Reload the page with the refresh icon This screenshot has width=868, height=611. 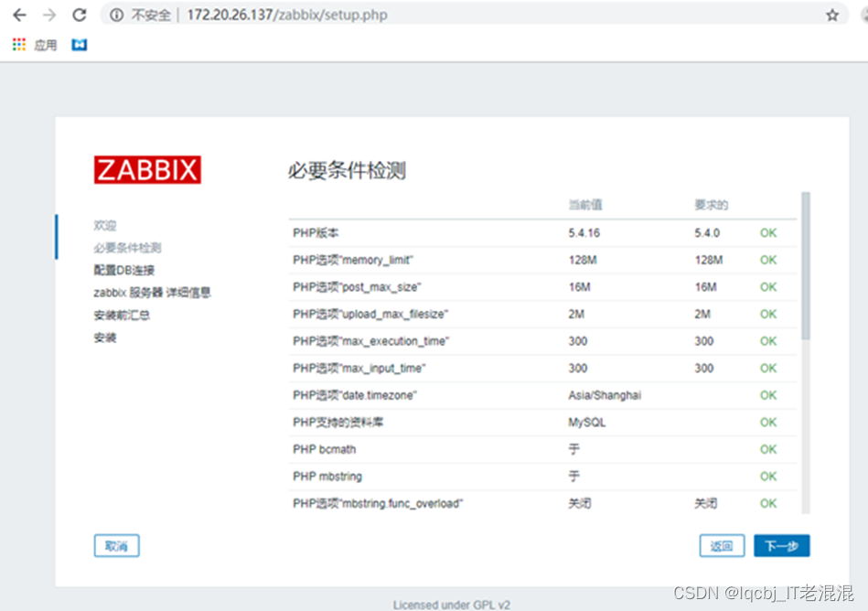point(80,15)
